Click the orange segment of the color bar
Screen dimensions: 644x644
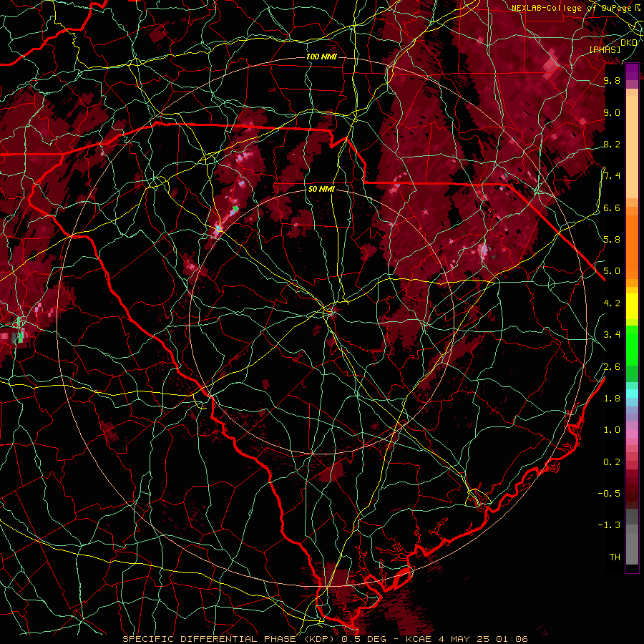click(632, 246)
